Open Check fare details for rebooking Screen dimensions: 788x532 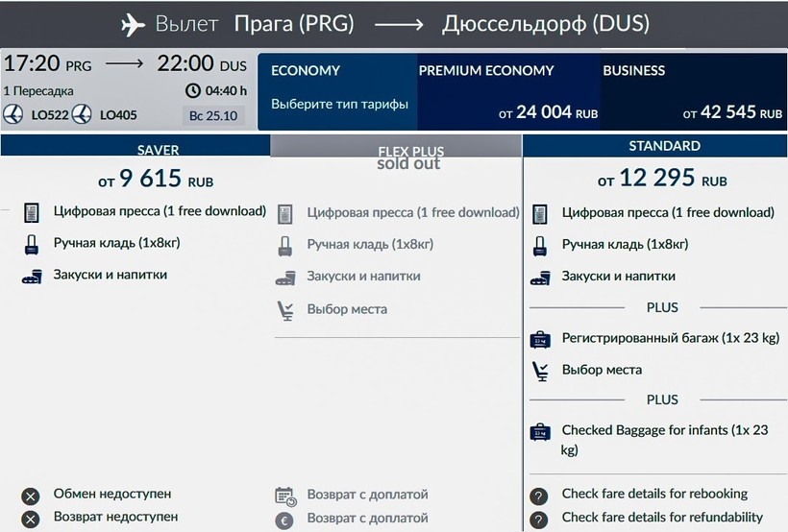pyautogui.click(x=654, y=494)
